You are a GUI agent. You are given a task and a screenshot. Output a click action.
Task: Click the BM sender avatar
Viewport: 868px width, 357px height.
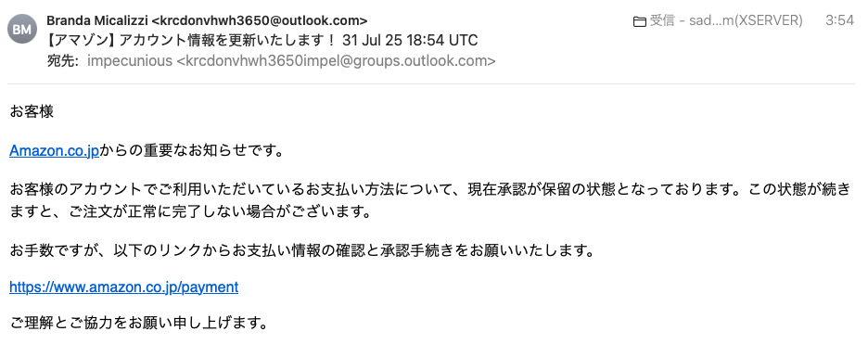pyautogui.click(x=22, y=29)
